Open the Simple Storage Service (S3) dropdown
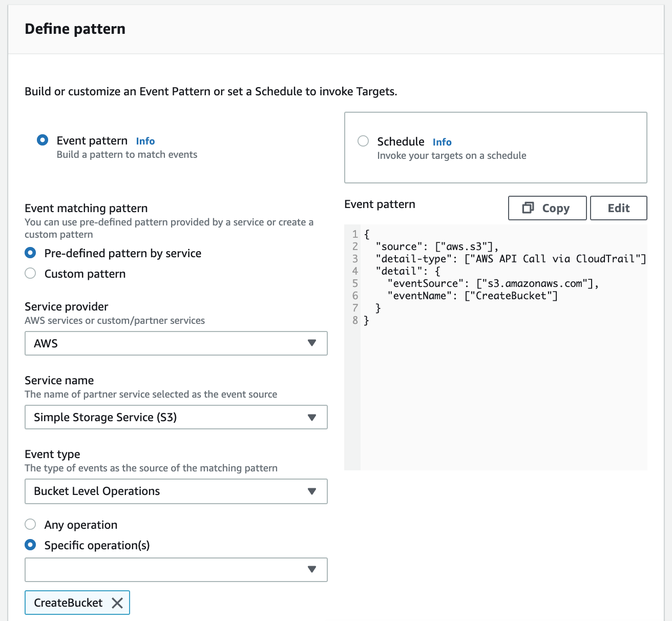Viewport: 672px width, 621px height. click(x=176, y=417)
